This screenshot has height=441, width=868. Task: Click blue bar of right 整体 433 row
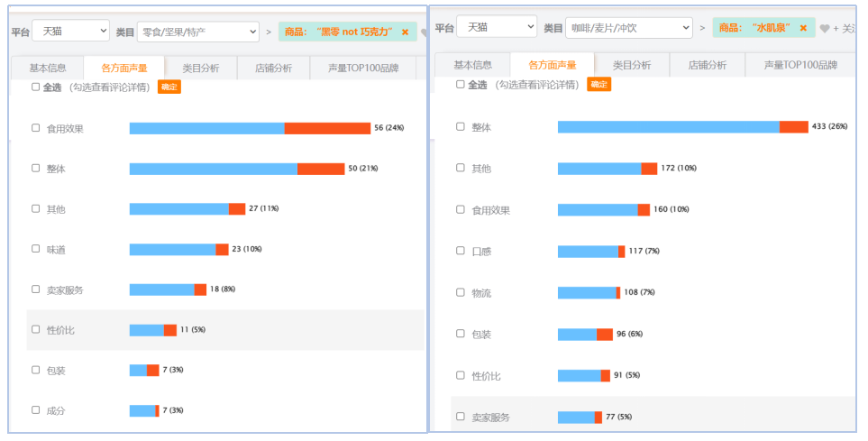pyautogui.click(x=669, y=127)
